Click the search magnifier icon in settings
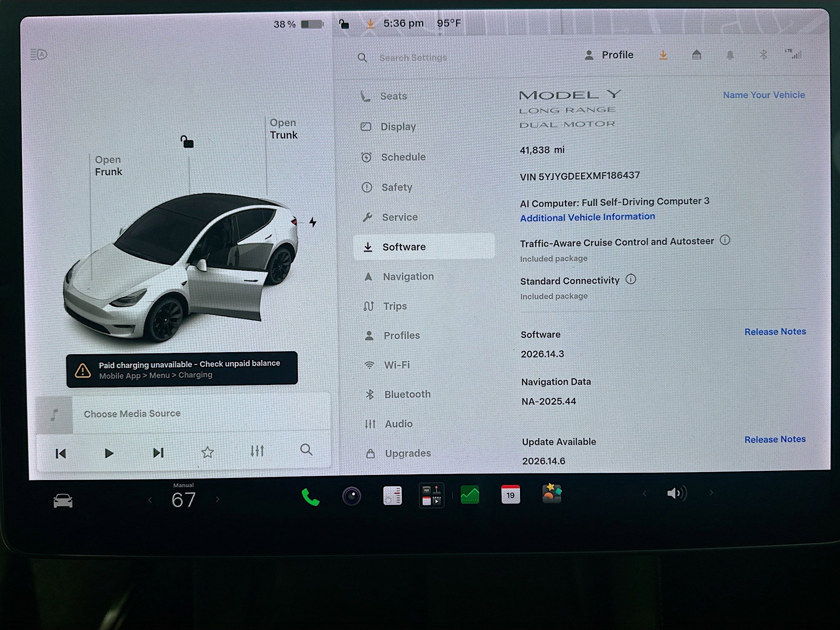Image resolution: width=840 pixels, height=630 pixels. click(x=362, y=58)
